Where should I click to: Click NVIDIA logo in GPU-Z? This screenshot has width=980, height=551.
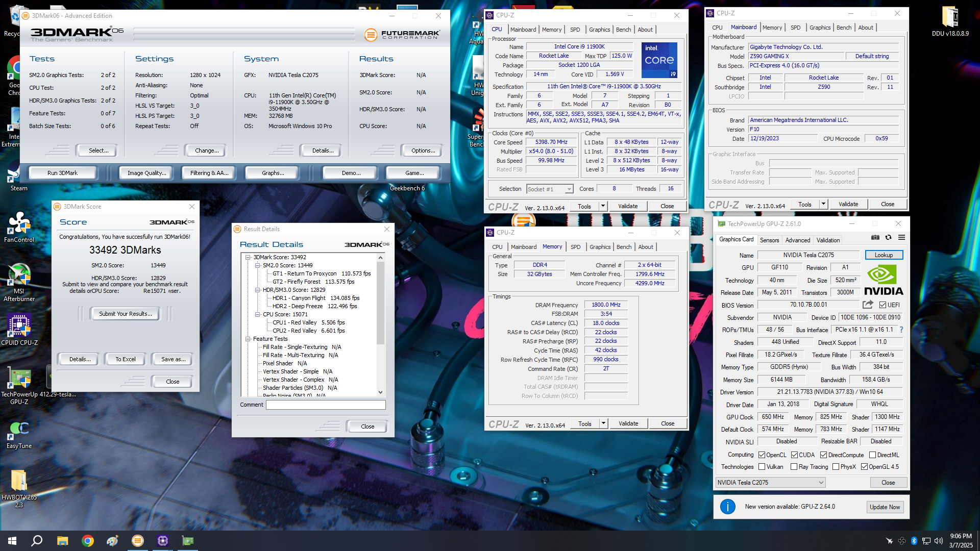pos(883,280)
